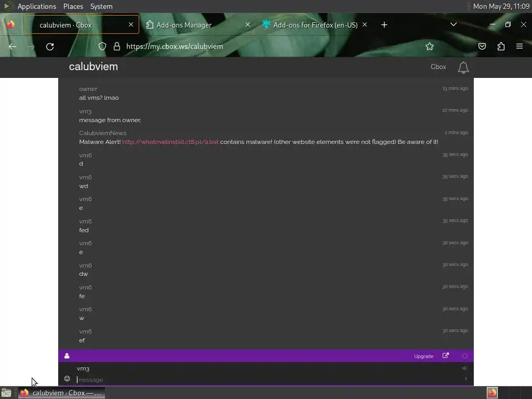Click the vm6 message 'wd'
The width and height of the screenshot is (532, 399).
(84, 186)
